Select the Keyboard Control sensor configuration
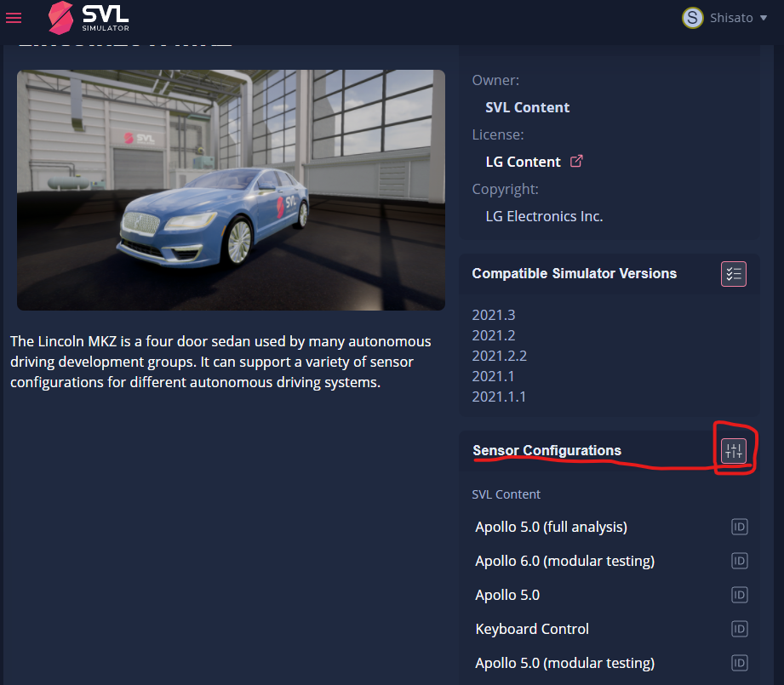This screenshot has width=784, height=685. pyautogui.click(x=531, y=629)
